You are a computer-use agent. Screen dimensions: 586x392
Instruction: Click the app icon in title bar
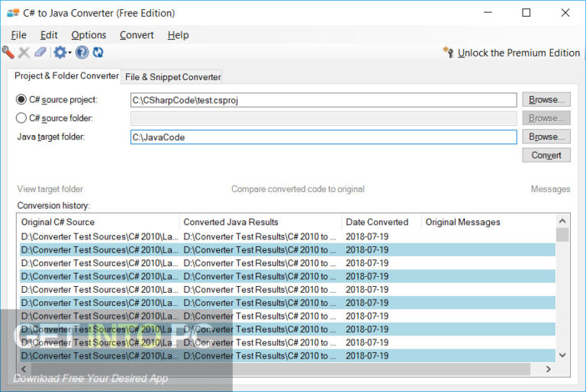click(x=13, y=13)
